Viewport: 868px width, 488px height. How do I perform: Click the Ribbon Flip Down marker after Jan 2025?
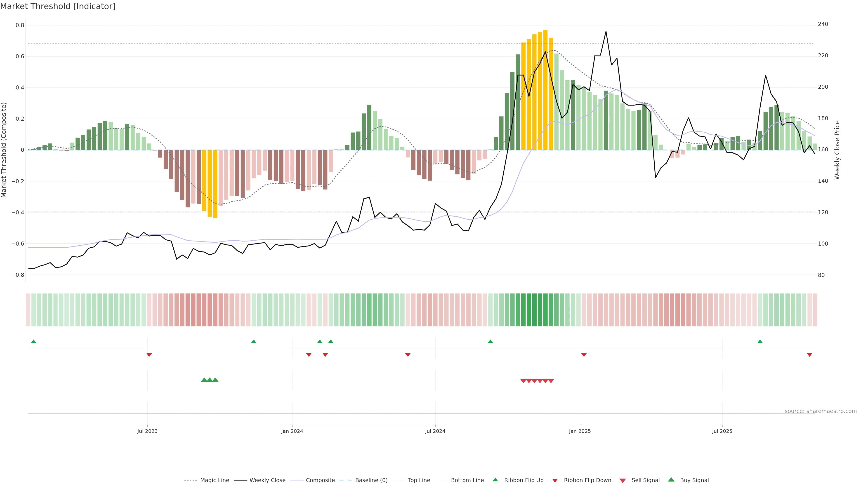(584, 355)
